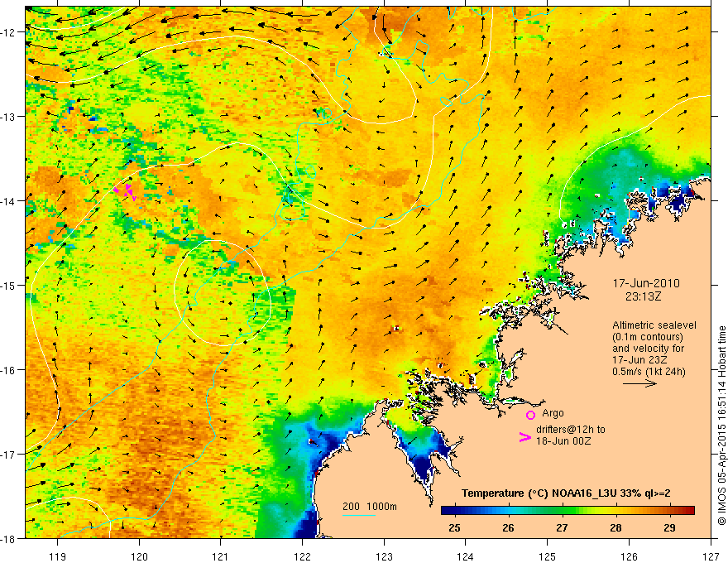Click the Altimetric sealevel text line

654,325
